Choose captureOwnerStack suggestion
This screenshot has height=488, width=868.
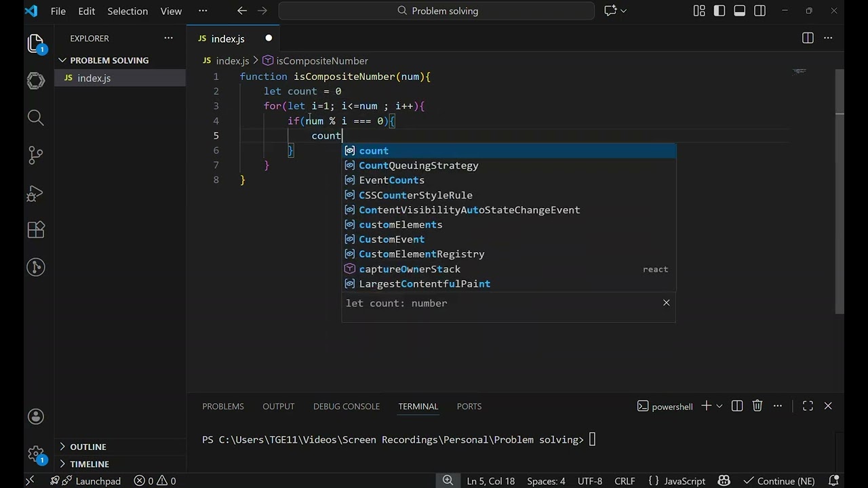click(509, 269)
